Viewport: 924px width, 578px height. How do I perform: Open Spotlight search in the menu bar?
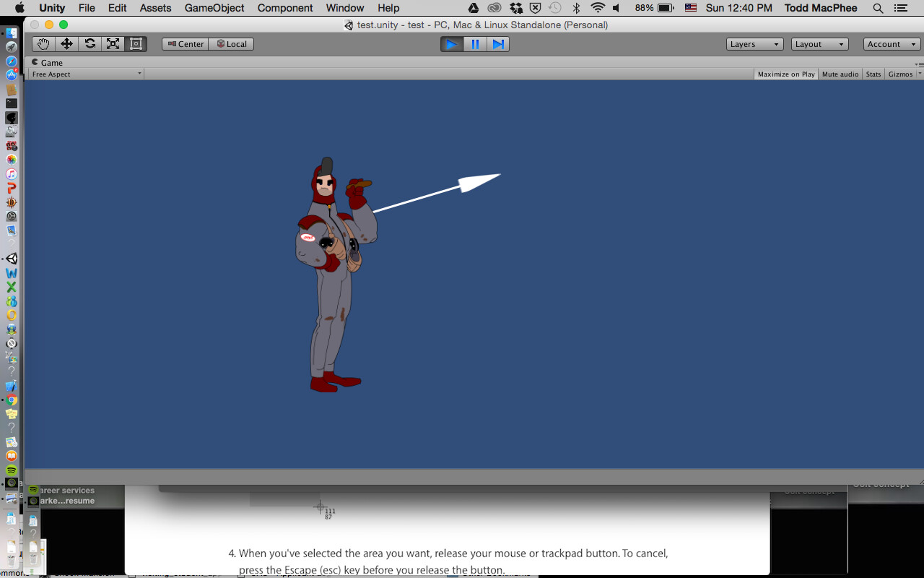(x=878, y=8)
